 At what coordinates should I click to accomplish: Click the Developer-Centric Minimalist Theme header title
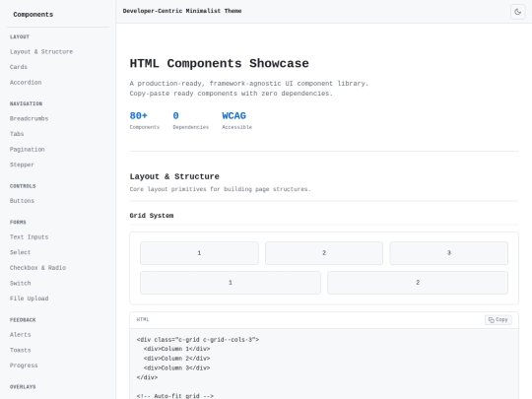pyautogui.click(x=182, y=11)
